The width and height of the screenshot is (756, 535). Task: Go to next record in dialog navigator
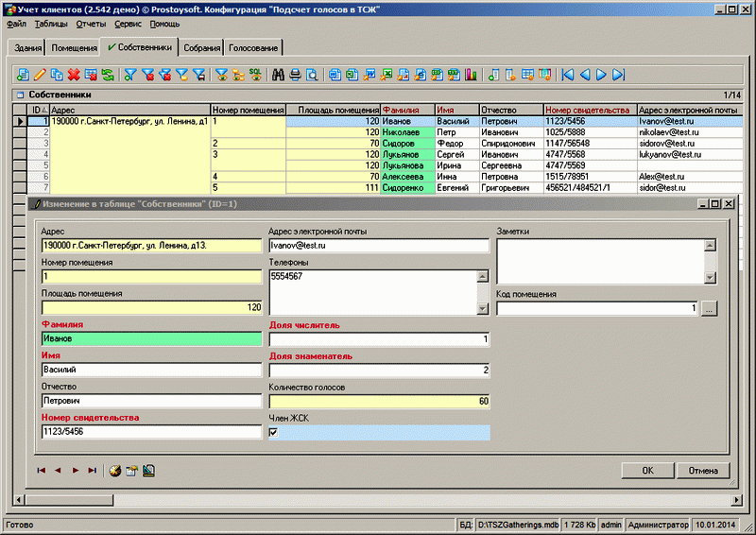(75, 470)
